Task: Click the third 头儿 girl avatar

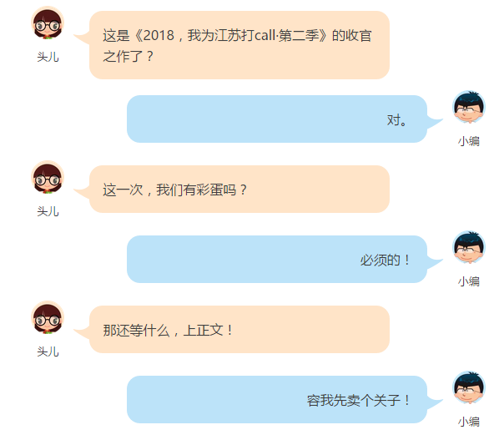Action: (48, 318)
